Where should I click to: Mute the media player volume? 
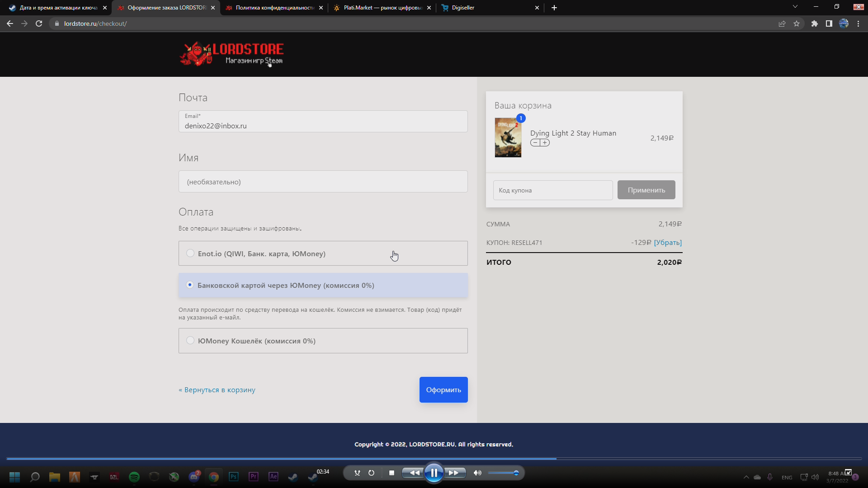pos(477,473)
